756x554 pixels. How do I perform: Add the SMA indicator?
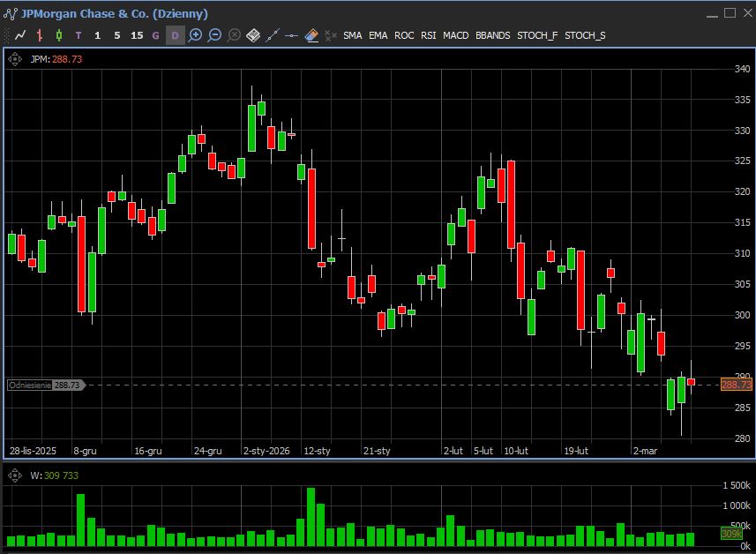(352, 35)
